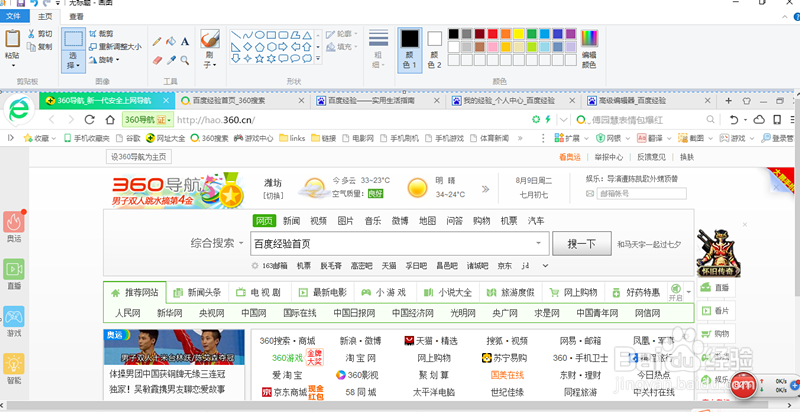Viewport: 800px width, 412px height.
Task: Open Edit colors (编辑颜色)
Action: 589,48
